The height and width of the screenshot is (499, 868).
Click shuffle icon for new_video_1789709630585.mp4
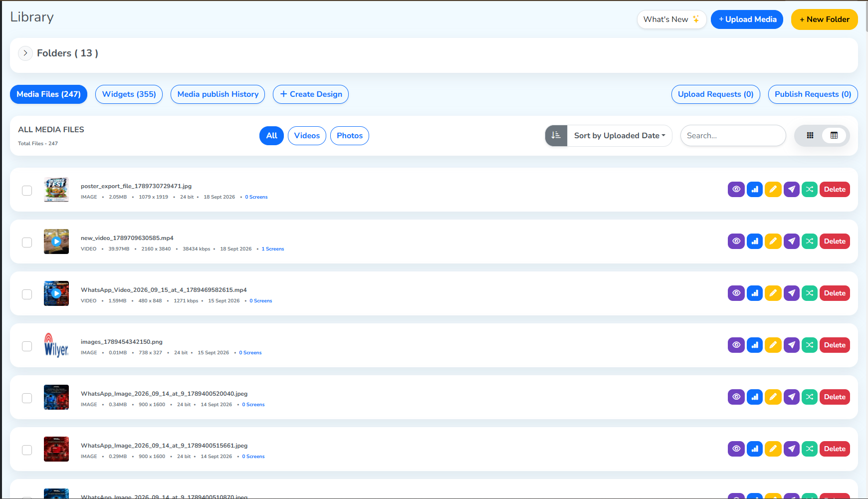[x=809, y=241]
